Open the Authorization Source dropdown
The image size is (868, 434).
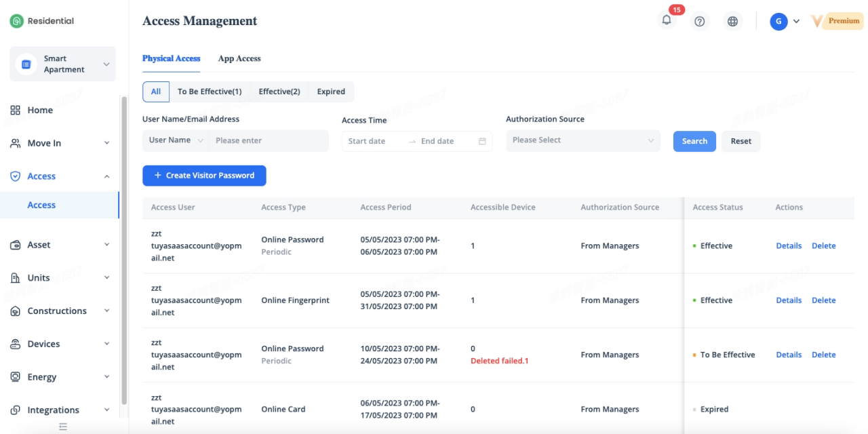pos(583,140)
